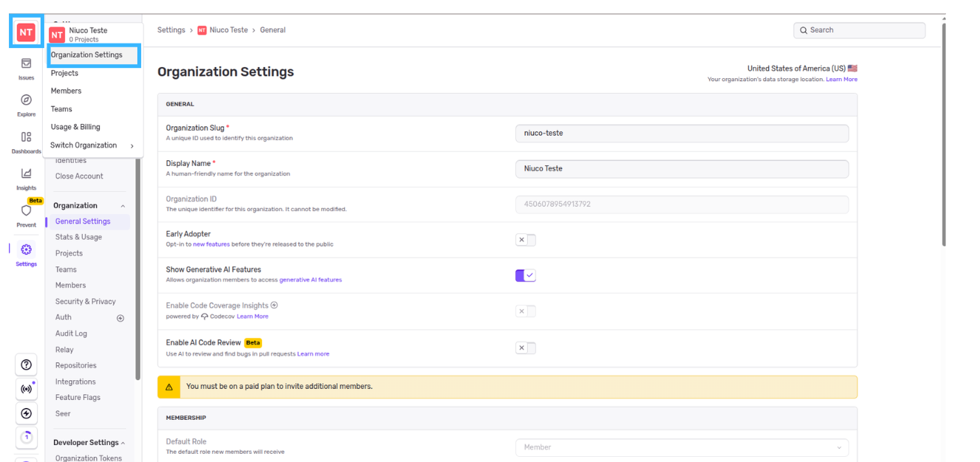Open Relay settings page
Screen dimensions: 980x462
64,350
